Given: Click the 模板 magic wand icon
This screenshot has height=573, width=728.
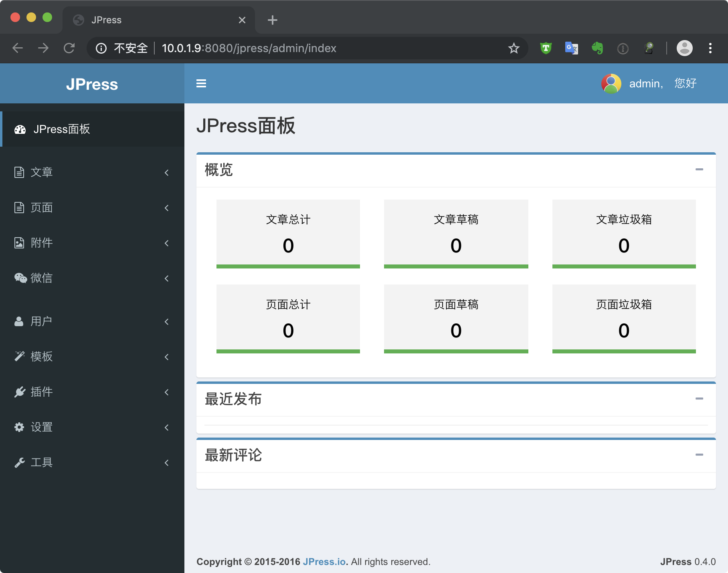Looking at the screenshot, I should [20, 356].
